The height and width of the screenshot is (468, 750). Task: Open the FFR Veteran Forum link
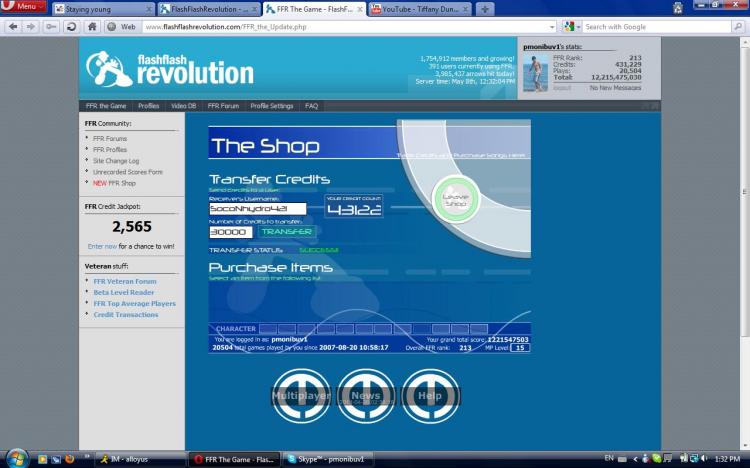(x=125, y=281)
